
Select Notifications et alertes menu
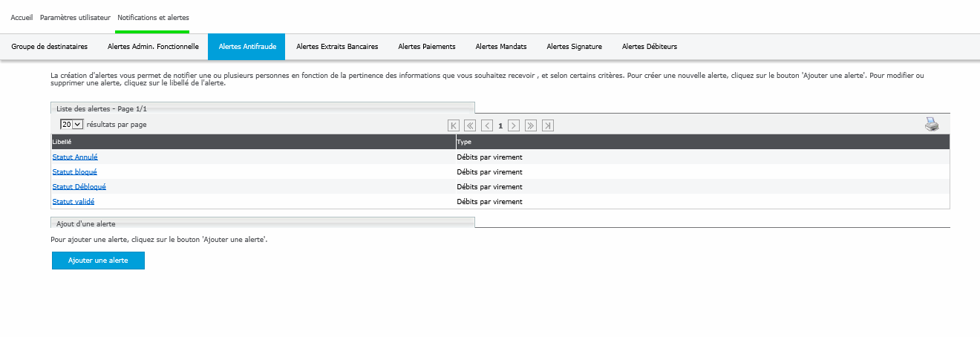(153, 17)
